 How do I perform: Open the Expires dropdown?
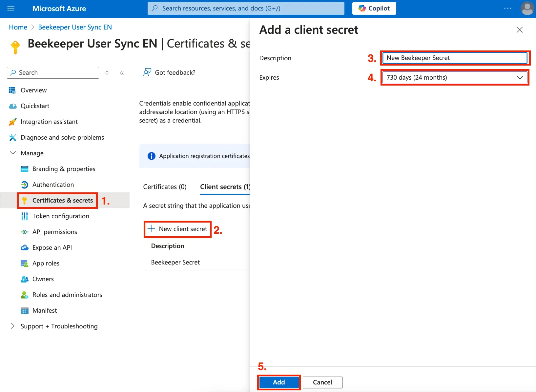(455, 78)
